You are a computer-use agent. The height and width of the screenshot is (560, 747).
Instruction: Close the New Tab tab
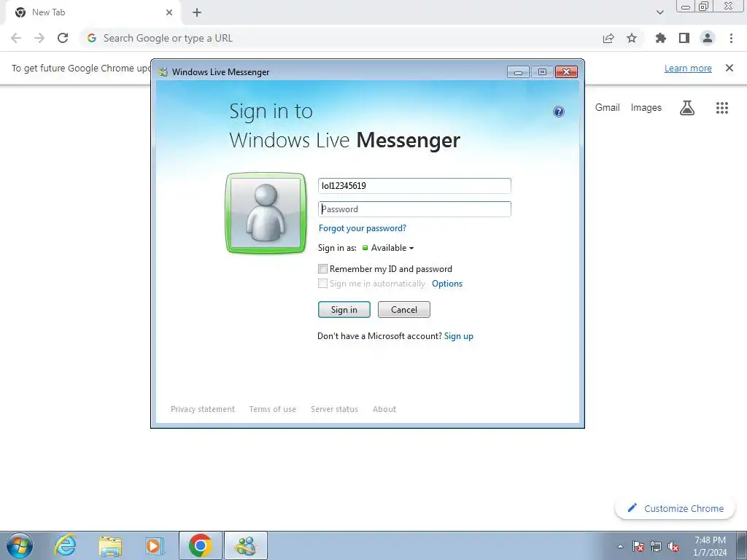point(169,12)
